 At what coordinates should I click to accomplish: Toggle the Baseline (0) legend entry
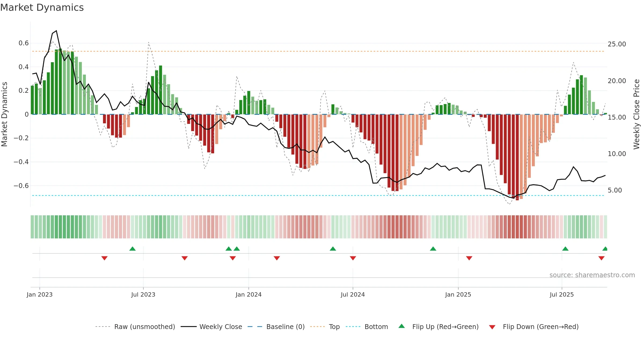click(x=276, y=327)
